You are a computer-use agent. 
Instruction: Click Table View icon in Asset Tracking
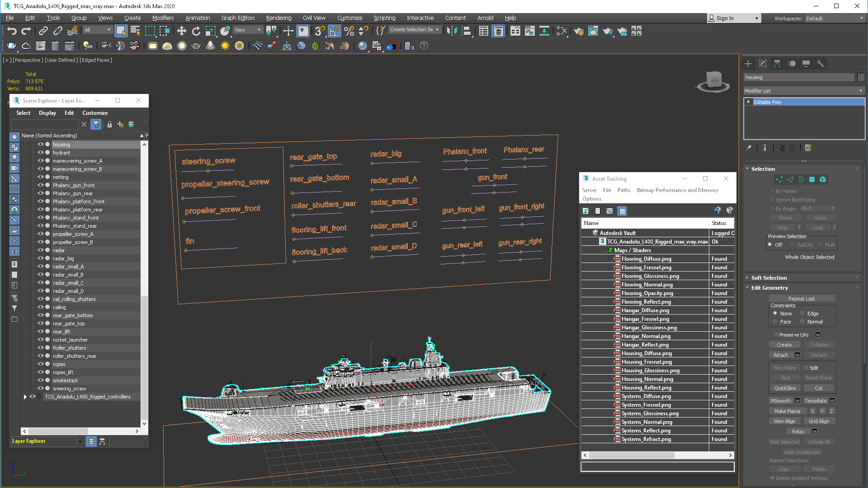(x=623, y=211)
